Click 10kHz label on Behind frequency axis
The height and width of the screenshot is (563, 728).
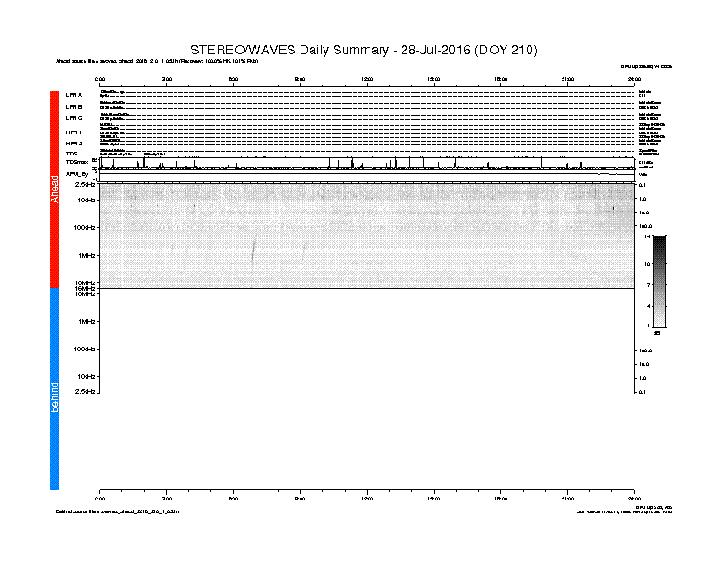coord(86,377)
